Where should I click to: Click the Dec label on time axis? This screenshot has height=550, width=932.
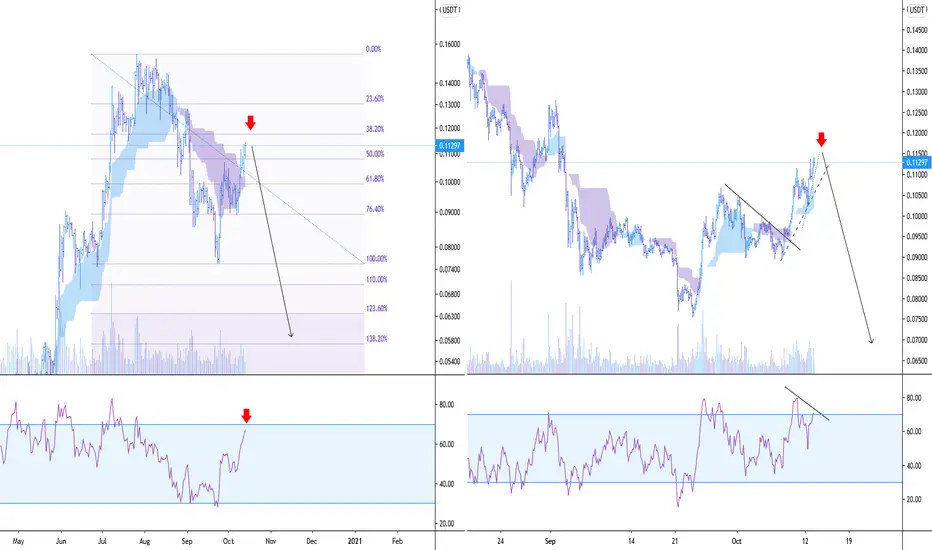(x=312, y=541)
